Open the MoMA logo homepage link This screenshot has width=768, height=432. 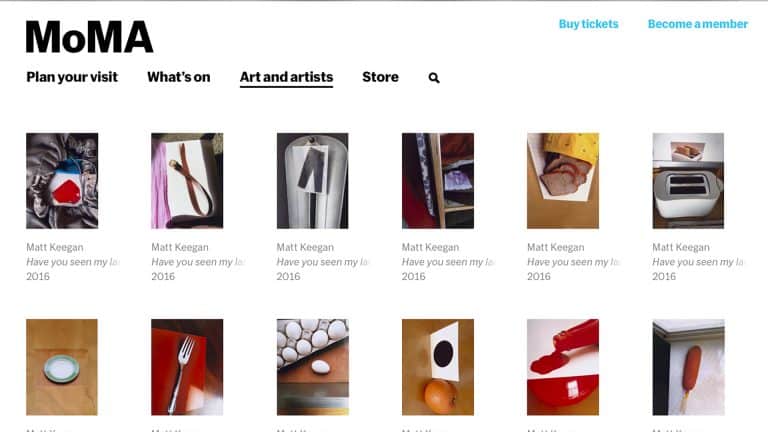point(90,37)
